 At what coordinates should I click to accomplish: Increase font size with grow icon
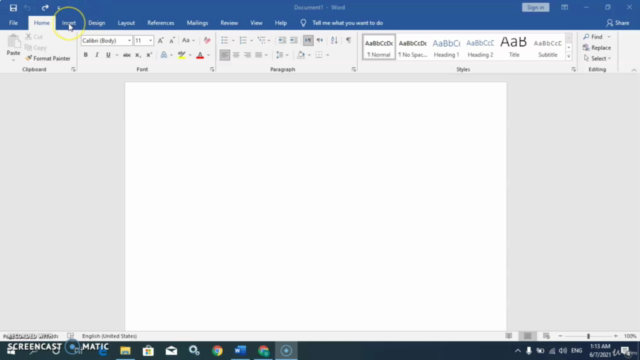tap(161, 40)
